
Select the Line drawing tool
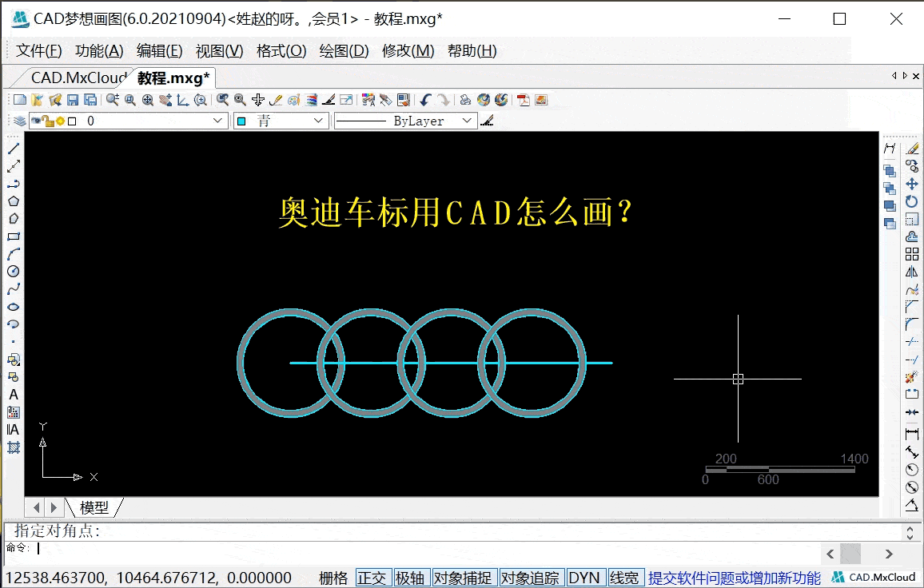coord(14,149)
